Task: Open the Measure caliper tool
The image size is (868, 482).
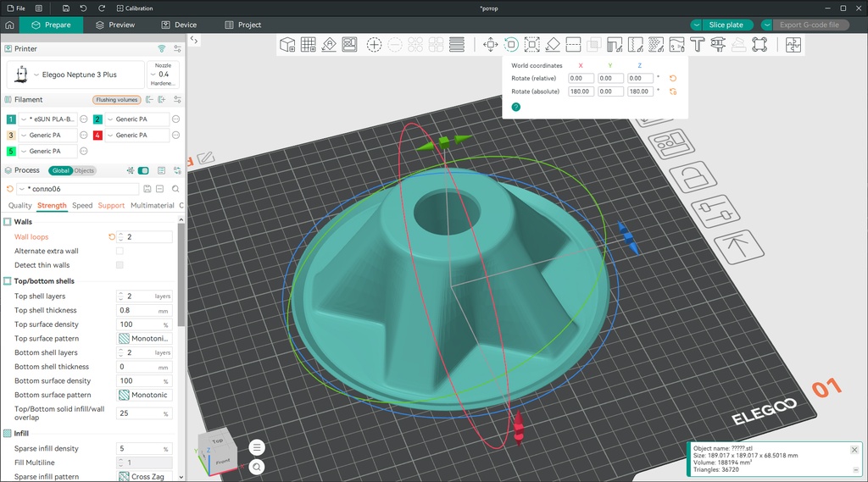Action: (x=718, y=44)
